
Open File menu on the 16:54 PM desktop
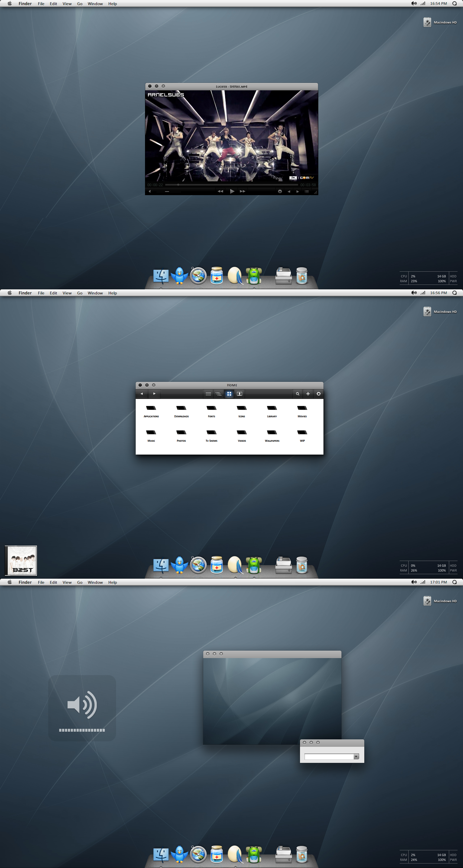click(41, 4)
